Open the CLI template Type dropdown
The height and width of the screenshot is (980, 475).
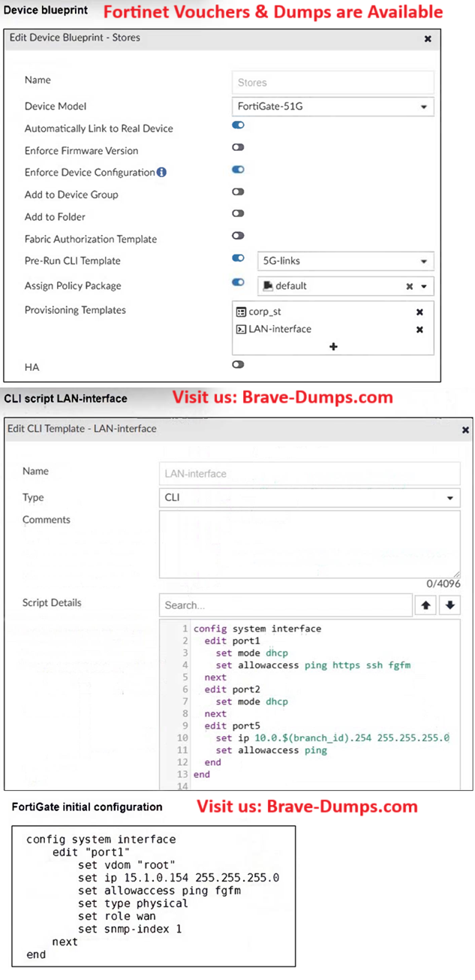(309, 497)
